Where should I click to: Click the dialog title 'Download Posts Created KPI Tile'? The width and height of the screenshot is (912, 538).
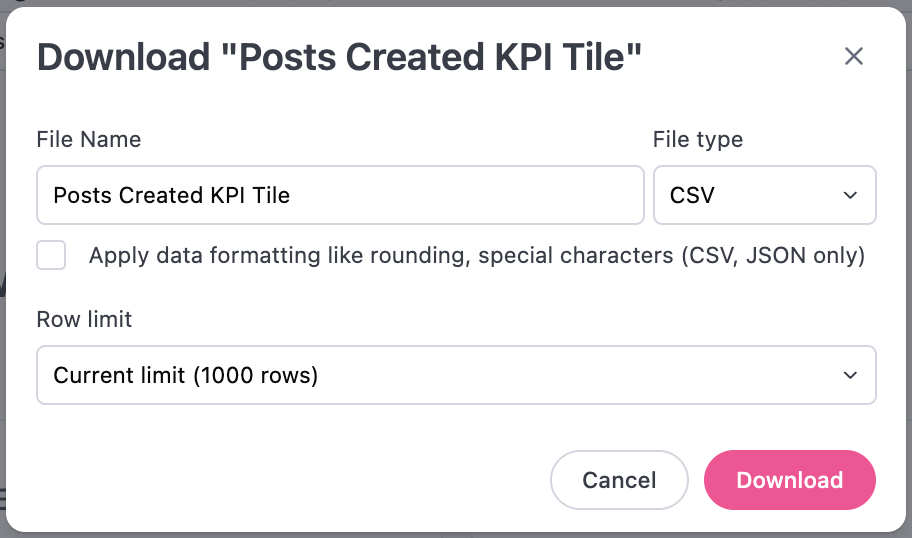pos(339,57)
